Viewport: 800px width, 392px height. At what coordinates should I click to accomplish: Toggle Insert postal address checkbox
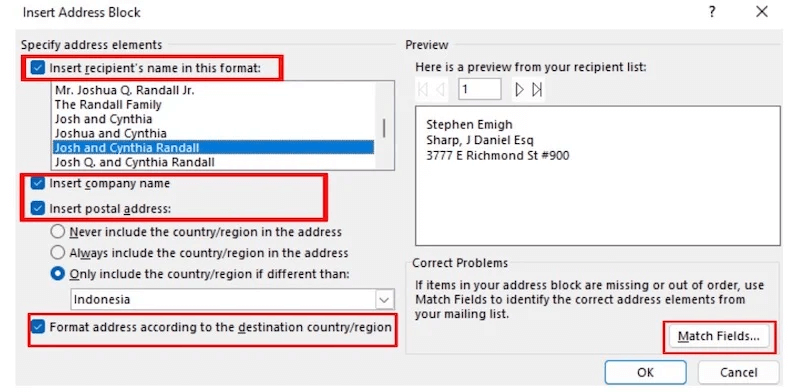38,209
